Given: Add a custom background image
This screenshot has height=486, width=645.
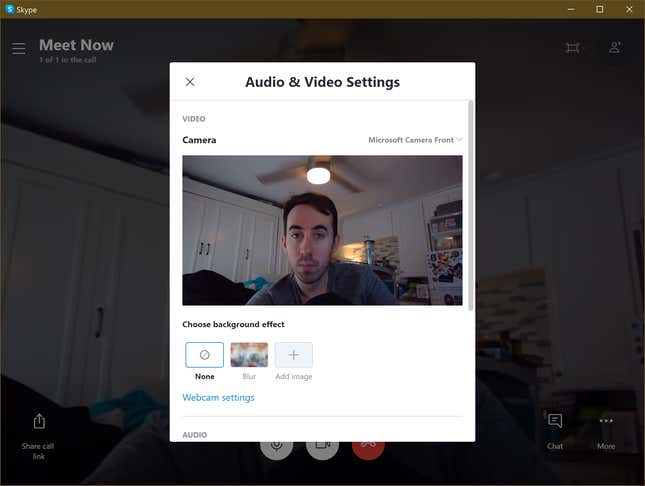Looking at the screenshot, I should [x=294, y=355].
